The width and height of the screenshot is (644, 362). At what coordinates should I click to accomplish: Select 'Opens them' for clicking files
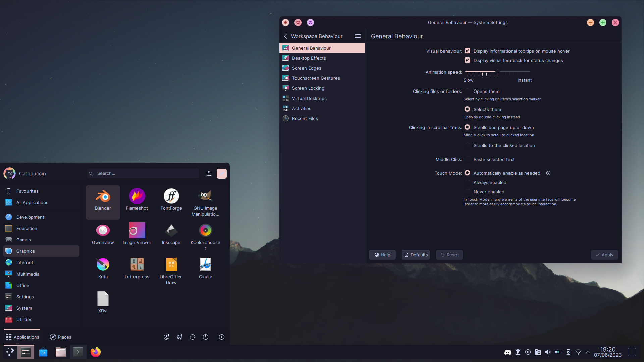coord(467,91)
